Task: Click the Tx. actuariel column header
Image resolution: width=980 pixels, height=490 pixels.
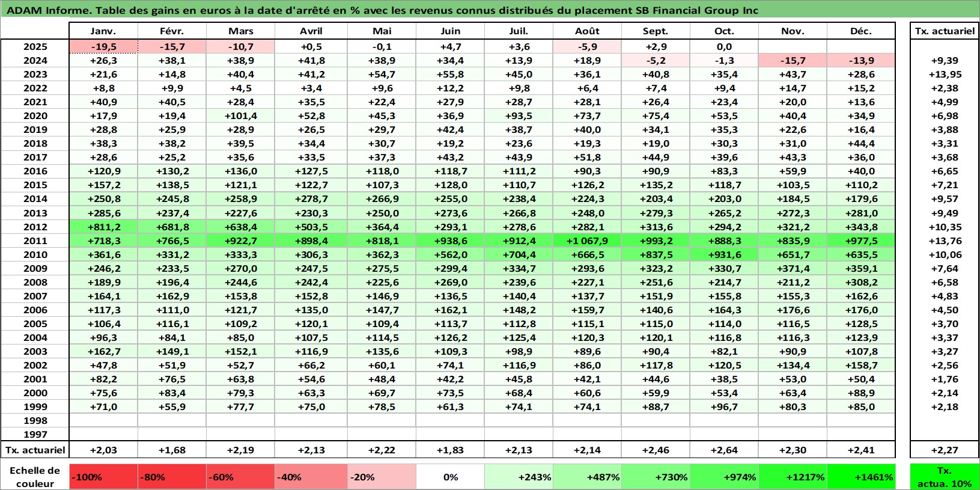Action: tap(945, 31)
